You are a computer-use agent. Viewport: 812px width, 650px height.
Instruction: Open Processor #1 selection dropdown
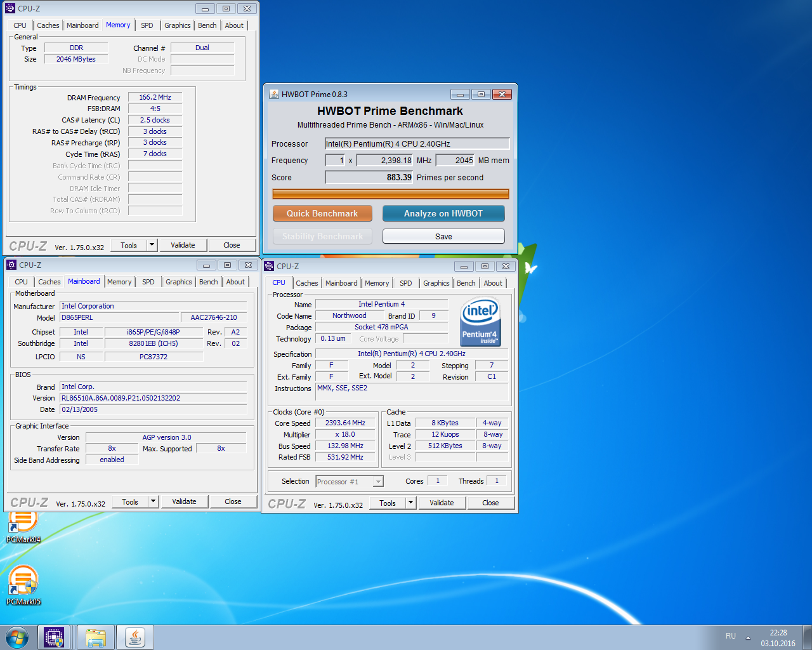point(350,482)
